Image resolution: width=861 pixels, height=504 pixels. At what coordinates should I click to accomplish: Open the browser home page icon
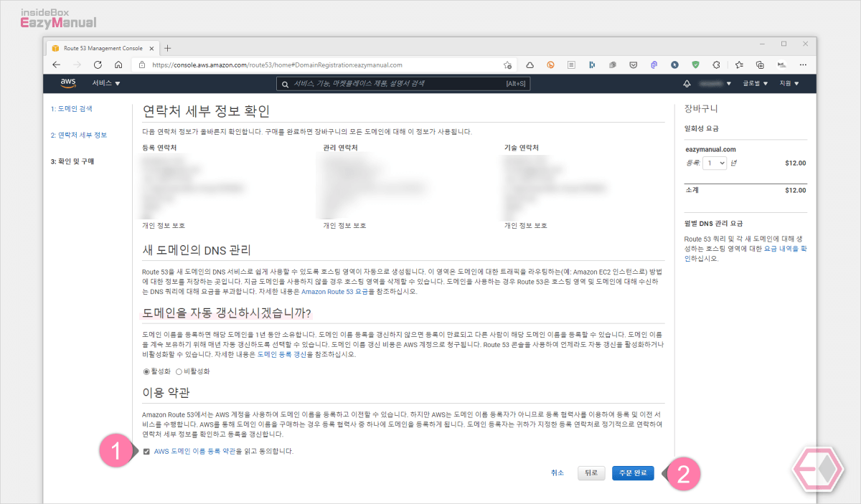point(118,65)
